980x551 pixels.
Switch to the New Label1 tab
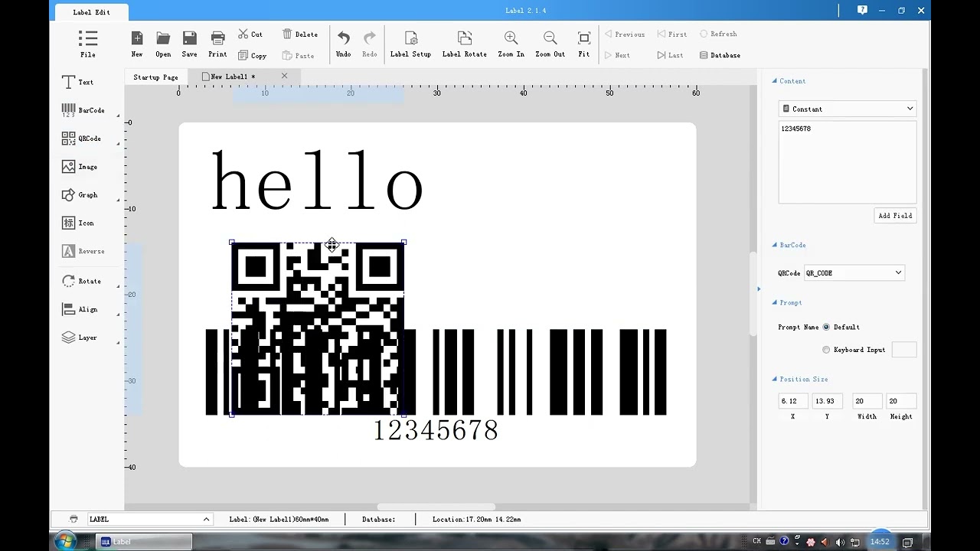232,77
